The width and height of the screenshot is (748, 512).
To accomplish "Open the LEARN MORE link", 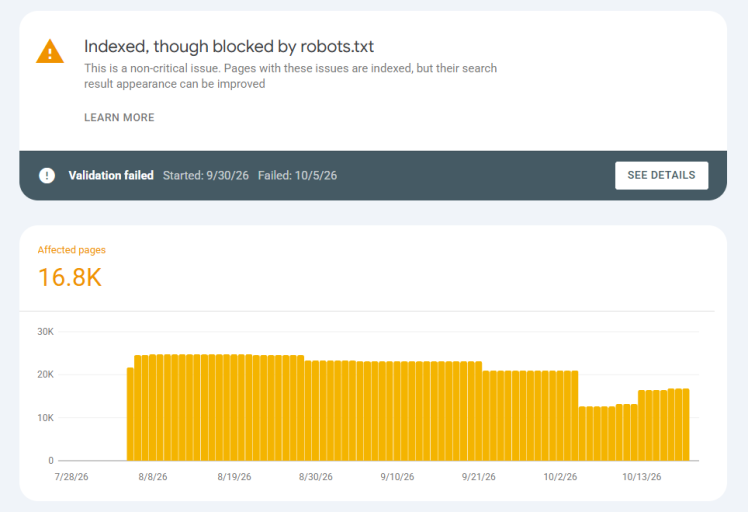I will [x=119, y=117].
